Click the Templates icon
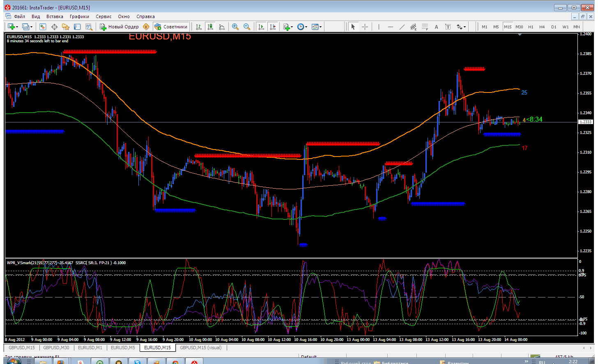 pos(315,27)
